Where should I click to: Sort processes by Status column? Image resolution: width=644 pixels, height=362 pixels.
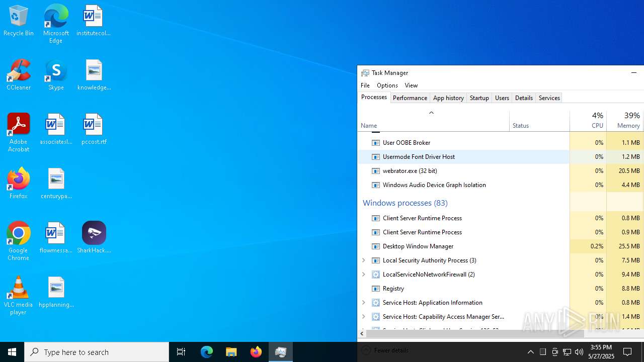(539, 121)
